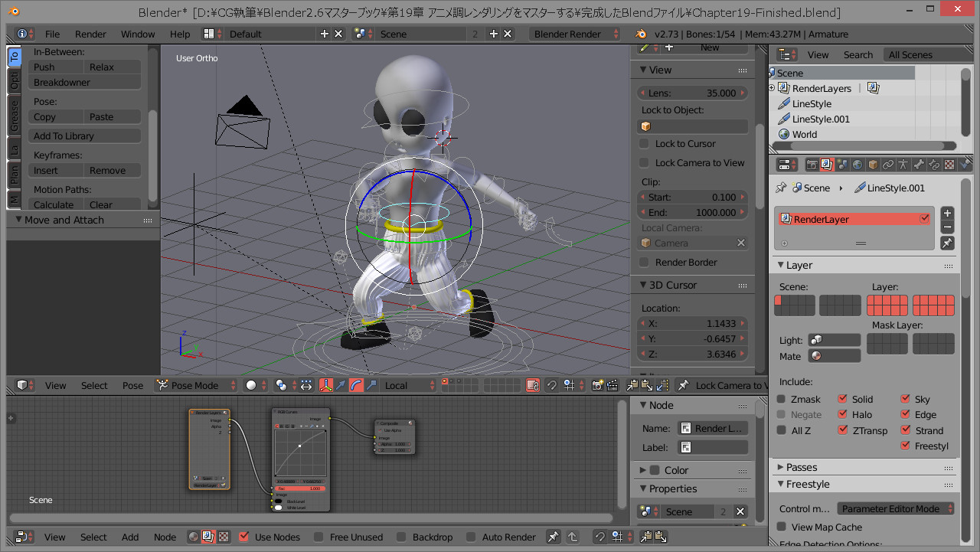Click the Push in-between button
Screen dimensions: 980x552
click(57, 67)
